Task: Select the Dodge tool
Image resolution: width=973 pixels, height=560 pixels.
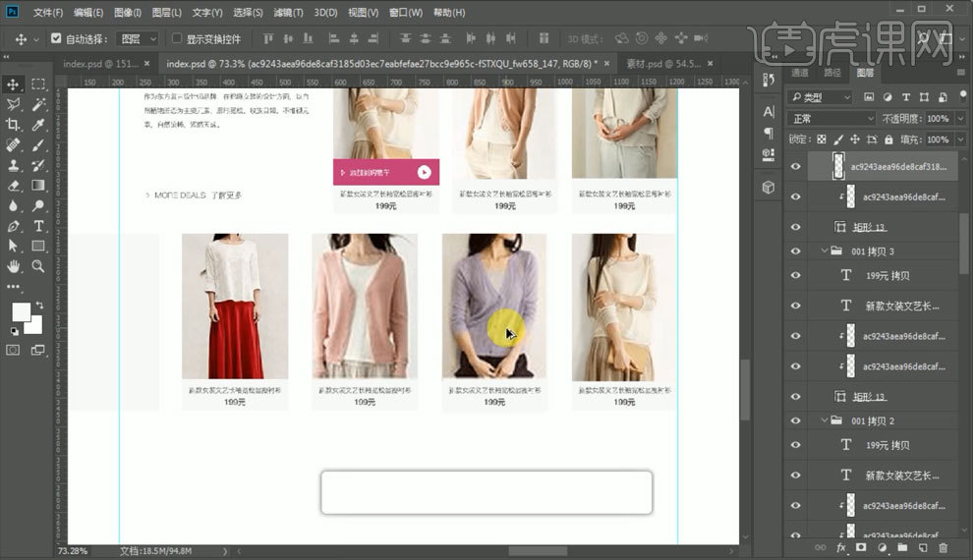Action: 38,206
